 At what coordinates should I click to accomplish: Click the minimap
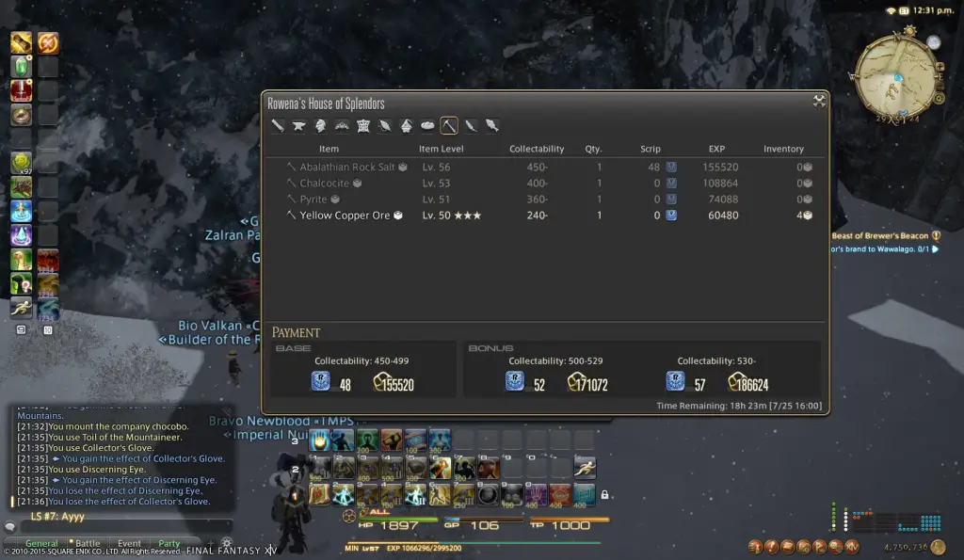(896, 76)
